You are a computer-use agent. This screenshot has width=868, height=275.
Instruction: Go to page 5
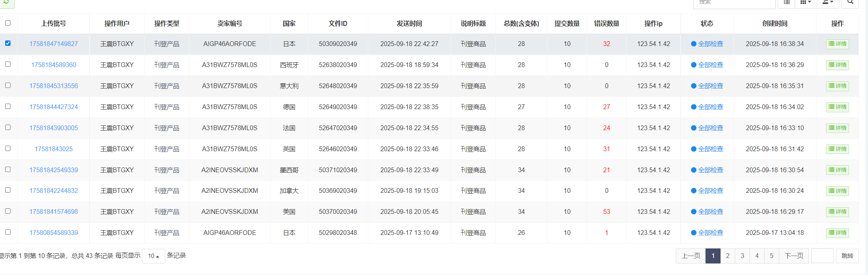772,256
